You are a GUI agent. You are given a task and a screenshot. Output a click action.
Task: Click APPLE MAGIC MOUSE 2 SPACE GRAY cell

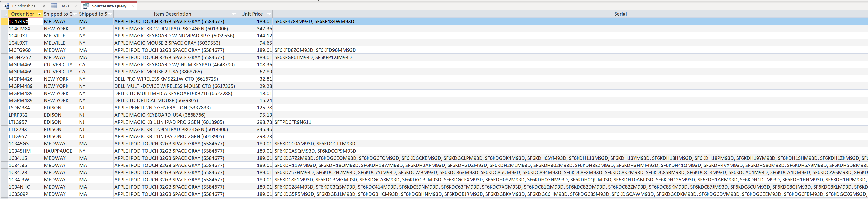pyautogui.click(x=175, y=43)
